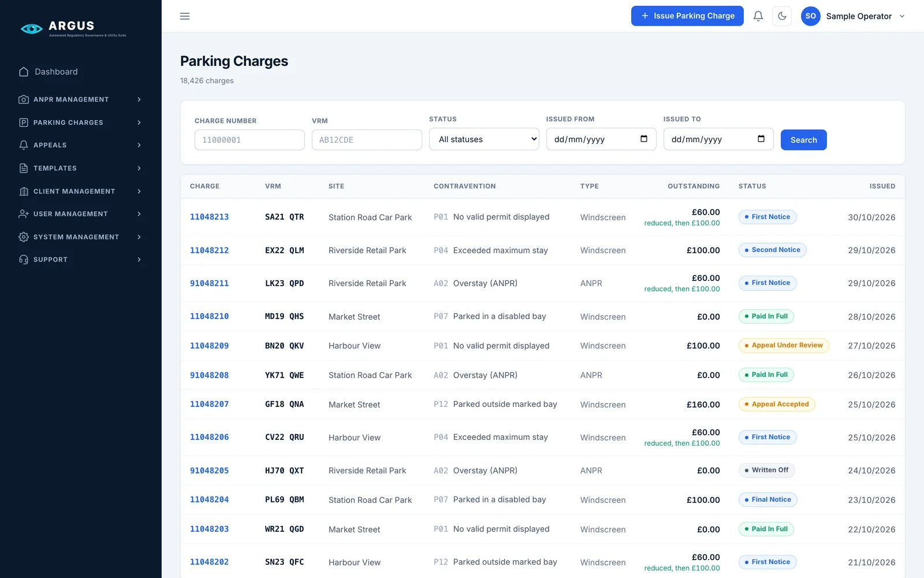Click the Appeal Under Review status badge
The width and height of the screenshot is (924, 578).
[x=784, y=346]
